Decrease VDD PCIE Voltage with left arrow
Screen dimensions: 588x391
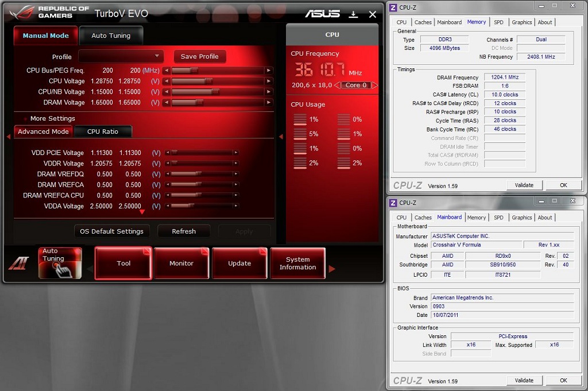168,153
